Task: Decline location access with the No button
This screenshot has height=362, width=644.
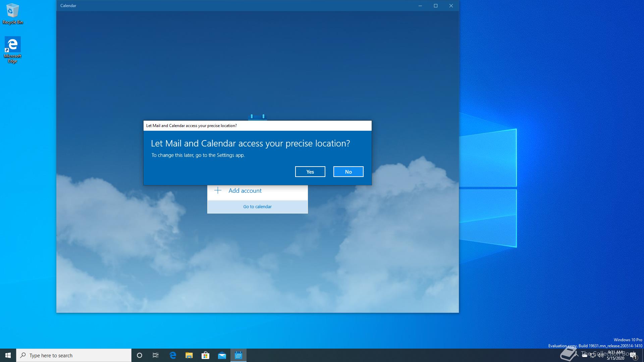Action: tap(348, 172)
